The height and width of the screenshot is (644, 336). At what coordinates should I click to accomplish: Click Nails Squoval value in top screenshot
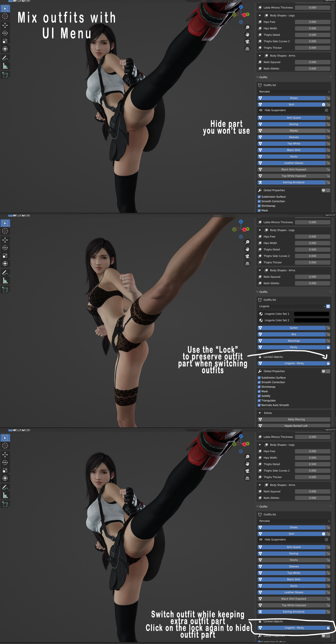tap(313, 62)
